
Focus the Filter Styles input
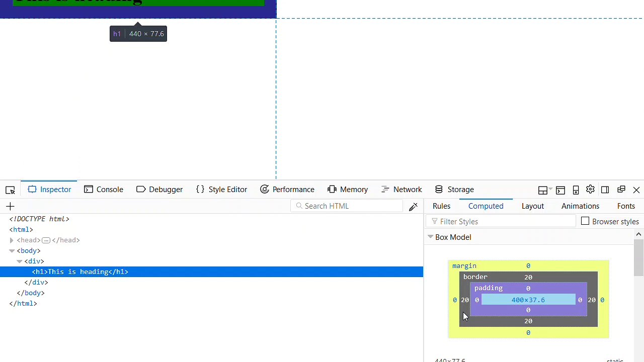(x=502, y=222)
